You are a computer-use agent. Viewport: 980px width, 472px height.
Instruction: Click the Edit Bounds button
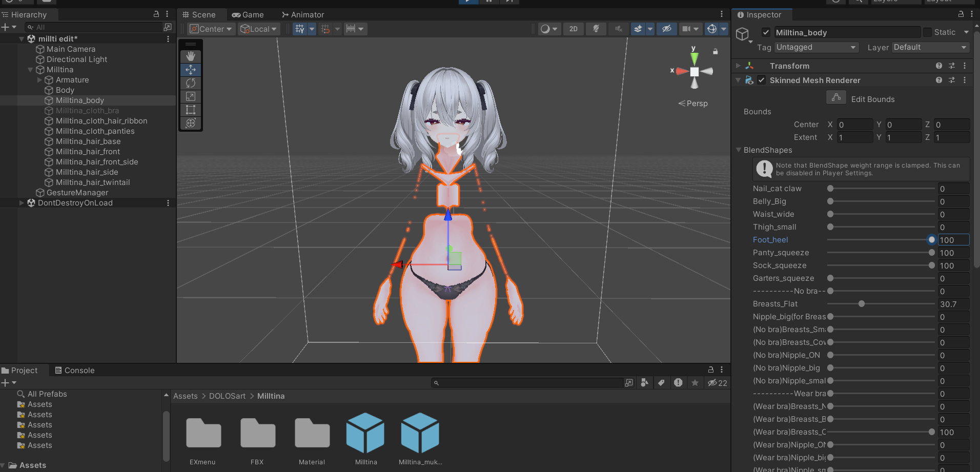tap(836, 97)
